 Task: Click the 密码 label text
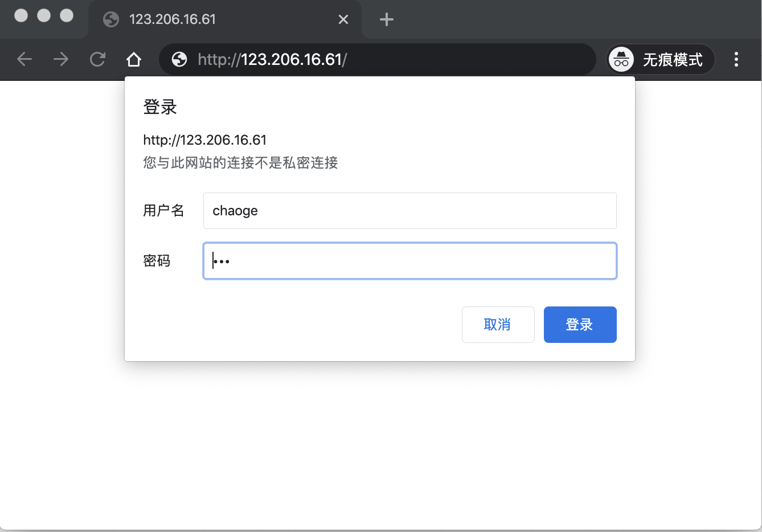click(x=157, y=261)
